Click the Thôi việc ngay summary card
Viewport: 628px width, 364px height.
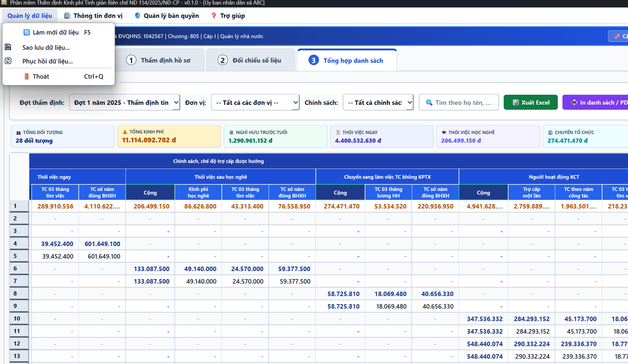[x=381, y=136]
